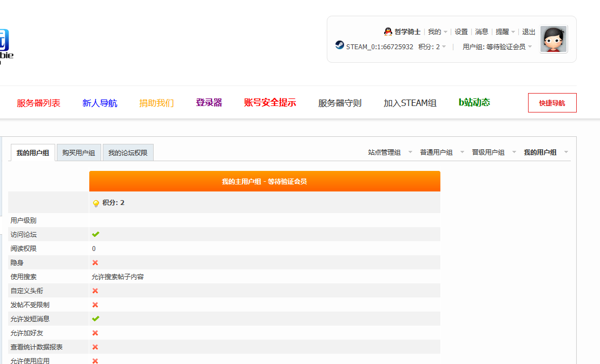Click the red X in 自定义头衔 row
Viewport: 600px width, 364px height.
[95, 291]
